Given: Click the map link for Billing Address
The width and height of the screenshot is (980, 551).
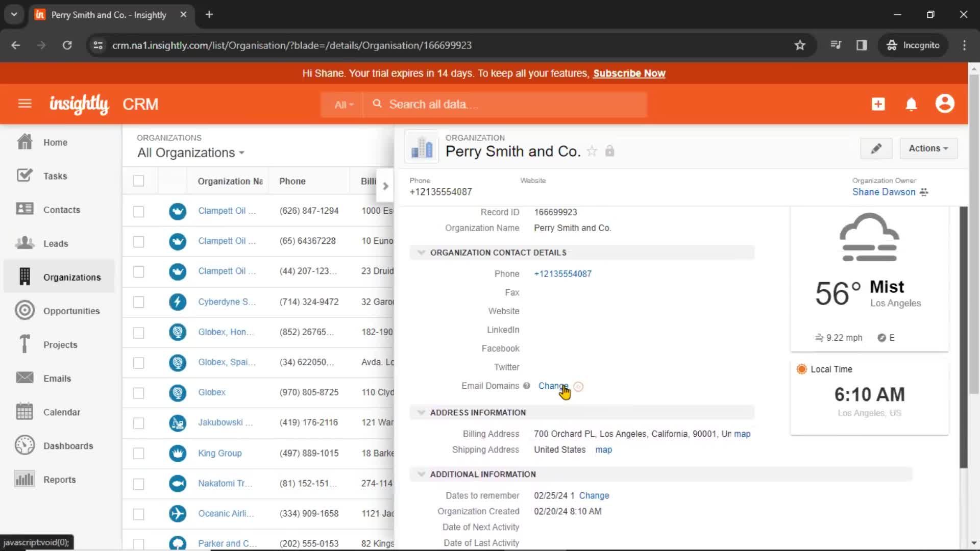Looking at the screenshot, I should pyautogui.click(x=742, y=433).
